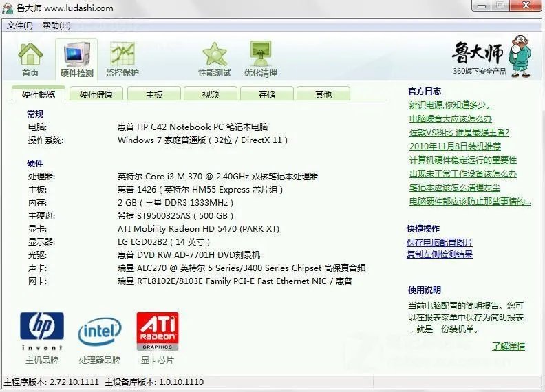Open link 电脑噪音大应该怎么办
This screenshot has width=545, height=392.
451,119
